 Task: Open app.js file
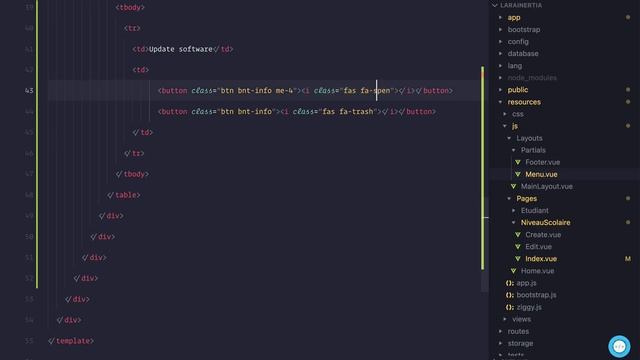526,283
